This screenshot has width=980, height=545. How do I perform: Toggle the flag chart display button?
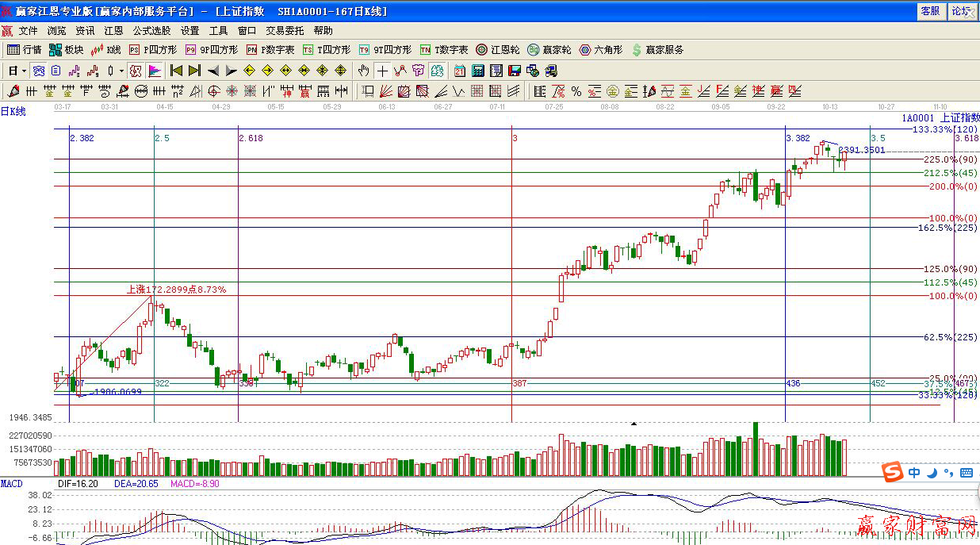click(154, 71)
